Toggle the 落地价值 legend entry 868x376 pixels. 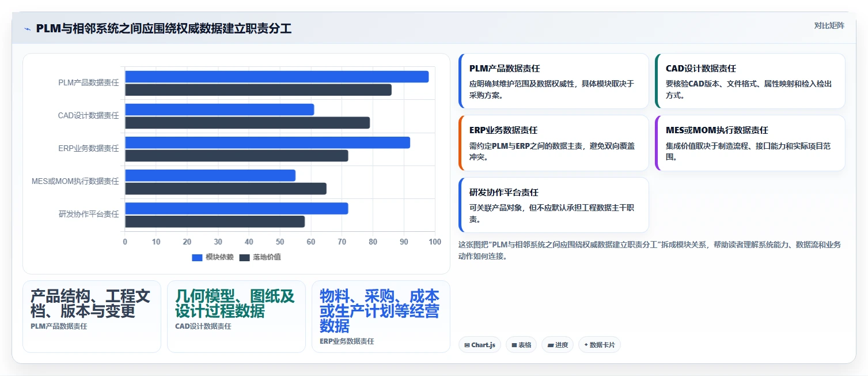click(260, 257)
